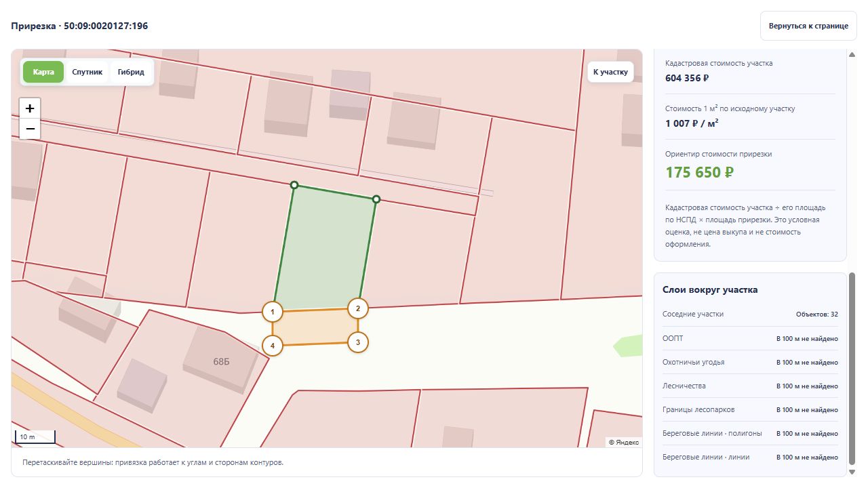
Task: Click Вернуться к странице button
Action: tap(808, 26)
